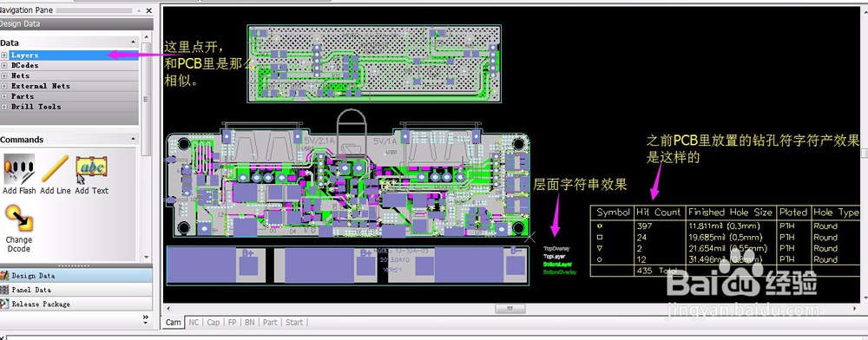Screen dimensions: 868x340
Task: Click the Finished Hole Size header
Action: click(x=730, y=212)
